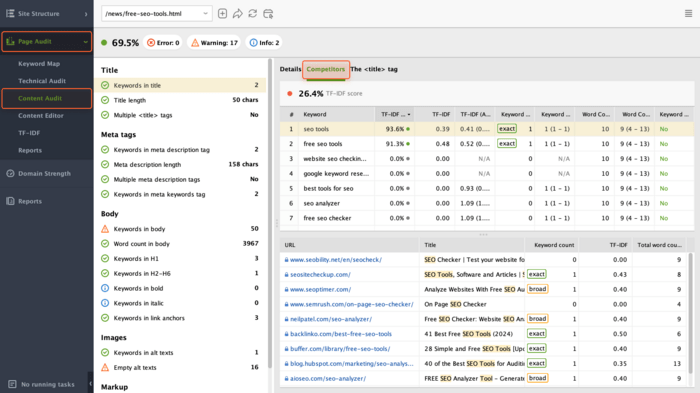The image size is (700, 393).
Task: Click the Keyword column header
Action: coord(337,114)
